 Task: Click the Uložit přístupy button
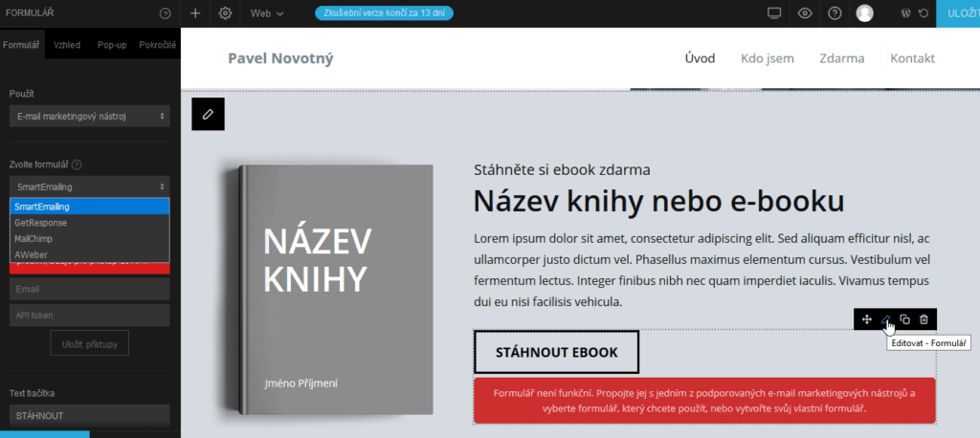click(89, 343)
